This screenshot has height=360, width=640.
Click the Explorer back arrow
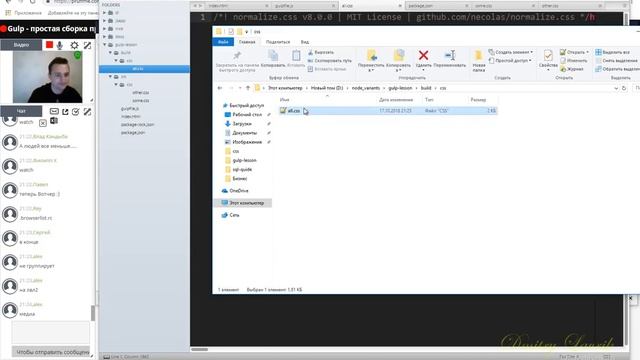click(220, 88)
